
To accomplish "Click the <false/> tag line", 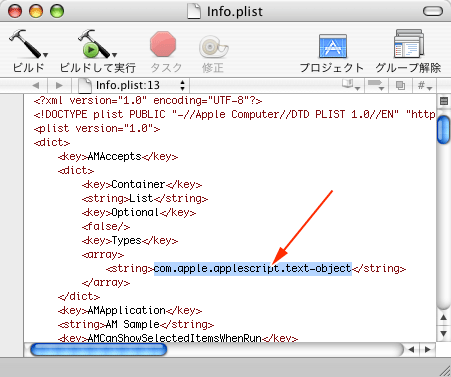I will (x=106, y=226).
